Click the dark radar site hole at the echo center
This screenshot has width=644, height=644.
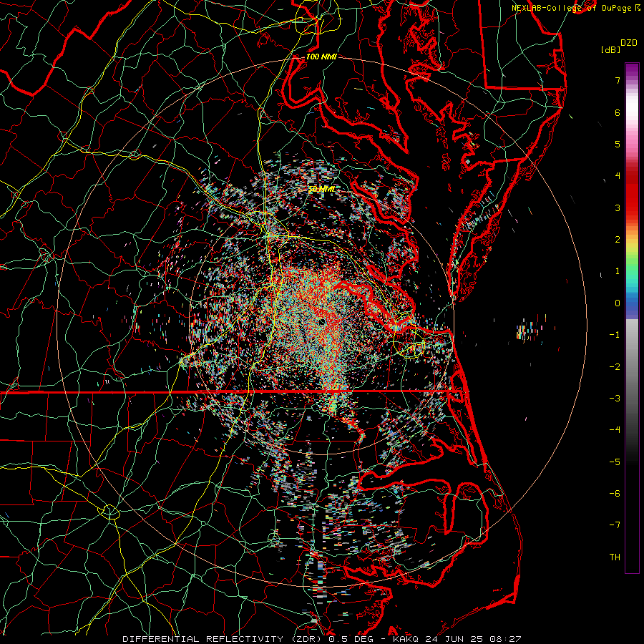point(321,322)
